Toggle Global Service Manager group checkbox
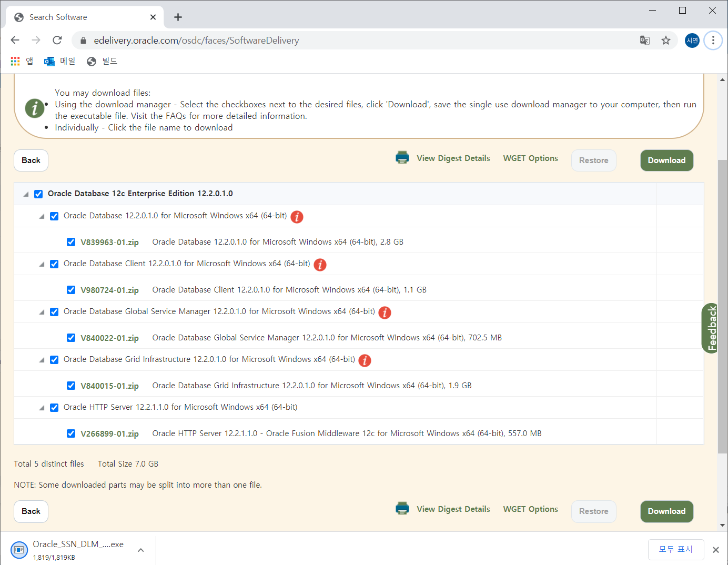728x565 pixels. [54, 312]
